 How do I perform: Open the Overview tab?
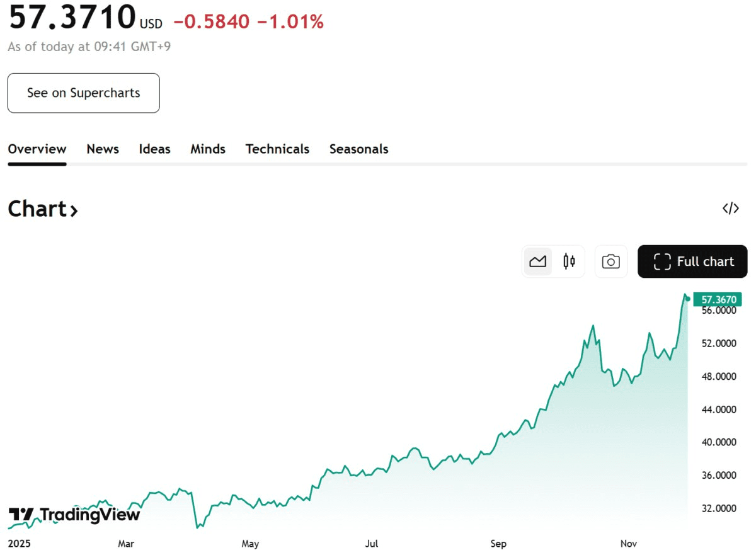37,149
